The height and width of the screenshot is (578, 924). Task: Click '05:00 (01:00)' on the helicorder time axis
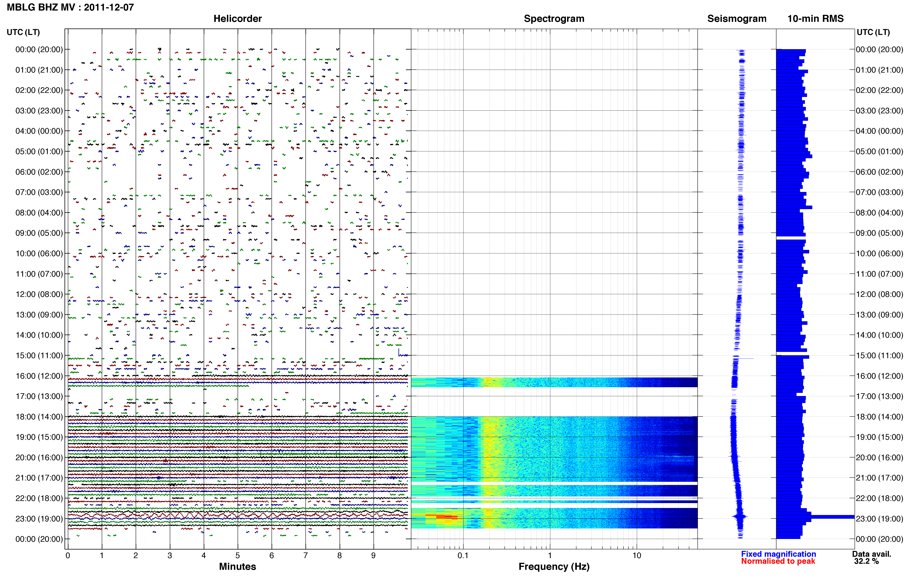click(39, 151)
